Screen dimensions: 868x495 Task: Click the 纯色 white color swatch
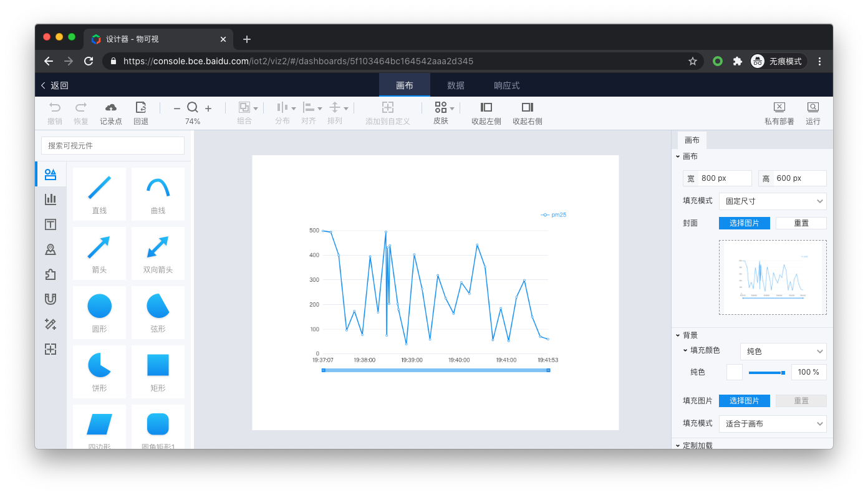point(735,372)
